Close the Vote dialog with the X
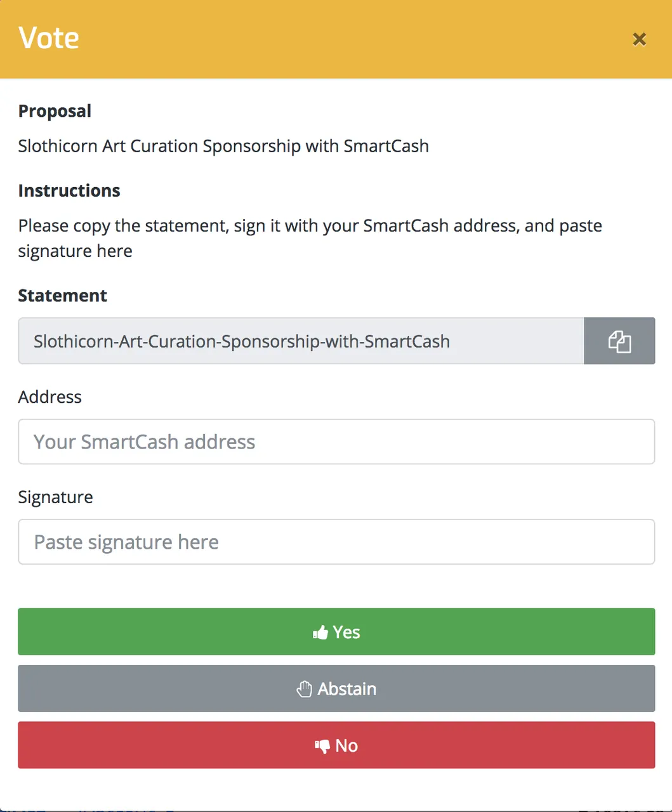The height and width of the screenshot is (812, 672). pos(639,39)
